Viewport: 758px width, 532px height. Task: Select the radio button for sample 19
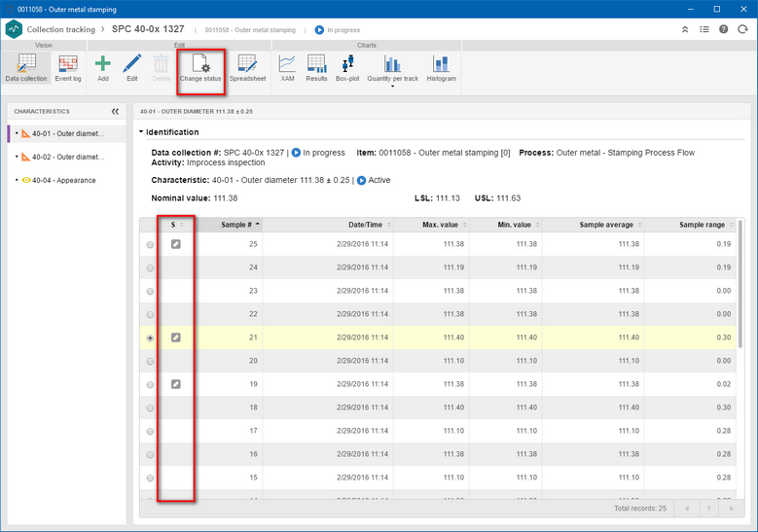(x=151, y=384)
